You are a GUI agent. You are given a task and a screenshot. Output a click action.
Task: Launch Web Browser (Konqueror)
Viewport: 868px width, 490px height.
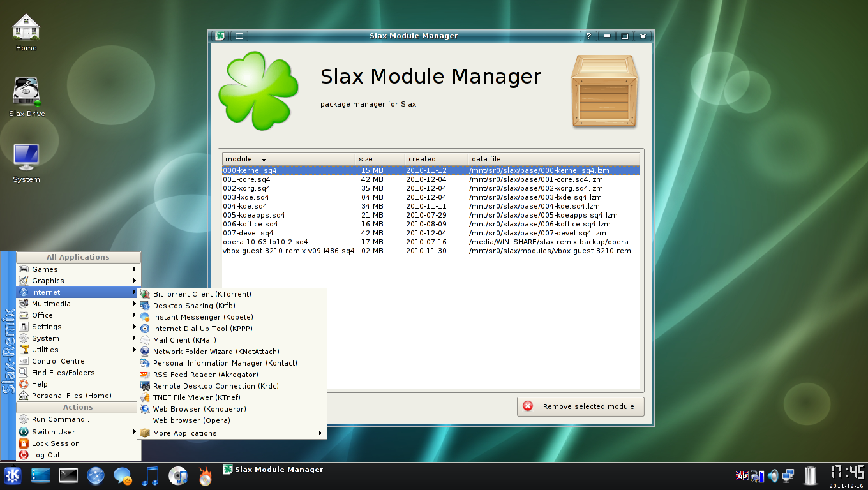pos(232,409)
